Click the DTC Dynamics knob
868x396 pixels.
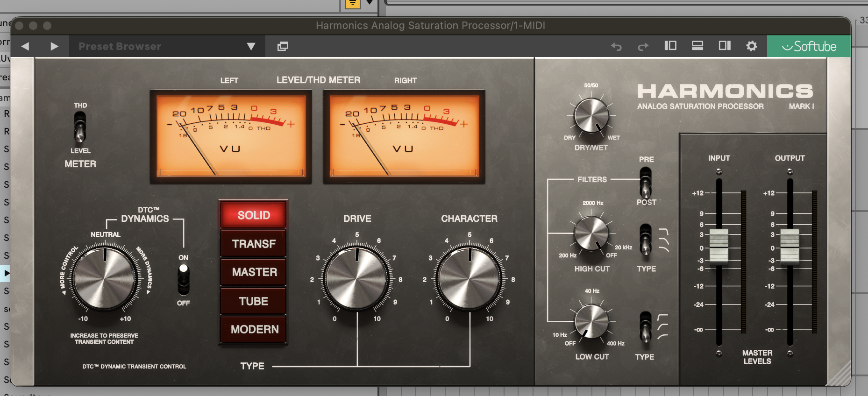coord(105,278)
